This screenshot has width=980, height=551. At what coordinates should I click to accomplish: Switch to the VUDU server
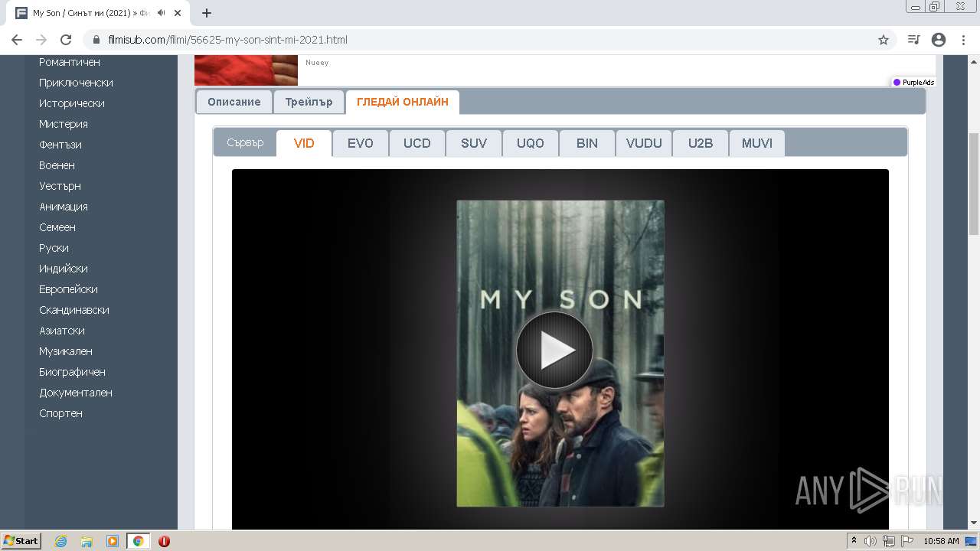click(x=644, y=143)
